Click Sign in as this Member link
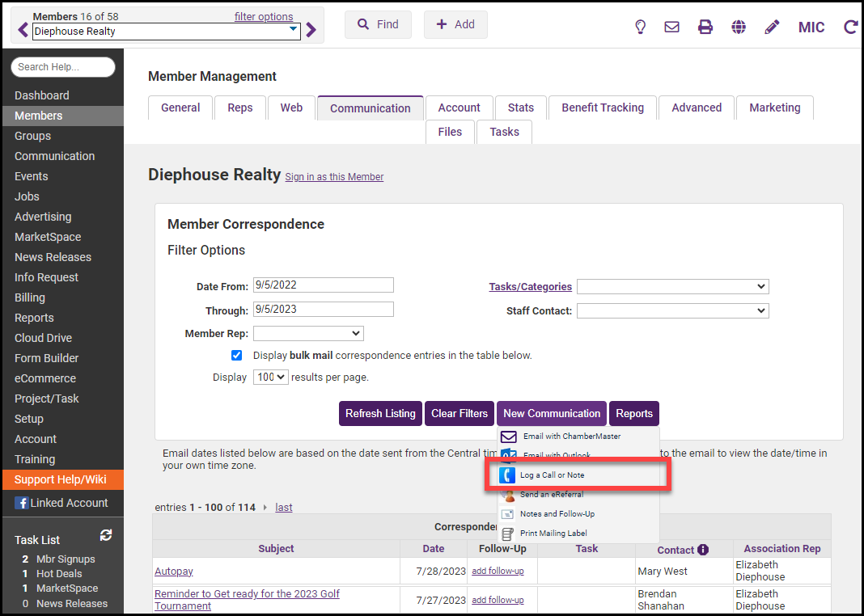 pyautogui.click(x=334, y=177)
